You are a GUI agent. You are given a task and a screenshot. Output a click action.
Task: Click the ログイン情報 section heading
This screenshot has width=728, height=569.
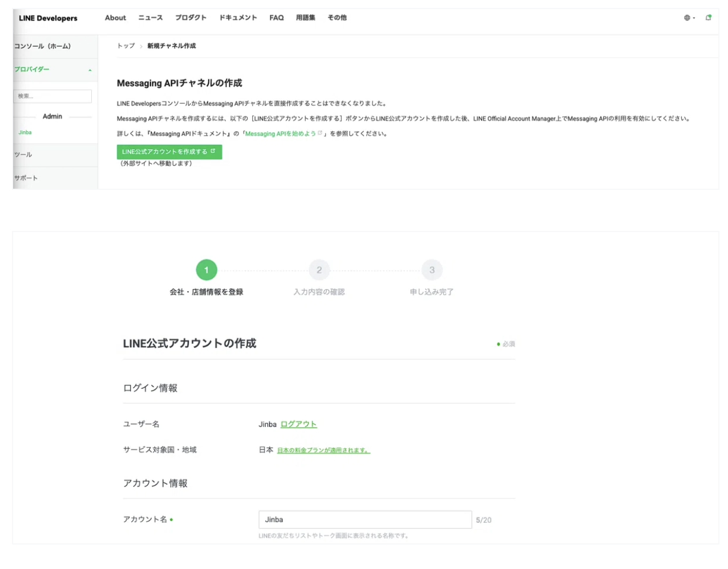coord(151,388)
